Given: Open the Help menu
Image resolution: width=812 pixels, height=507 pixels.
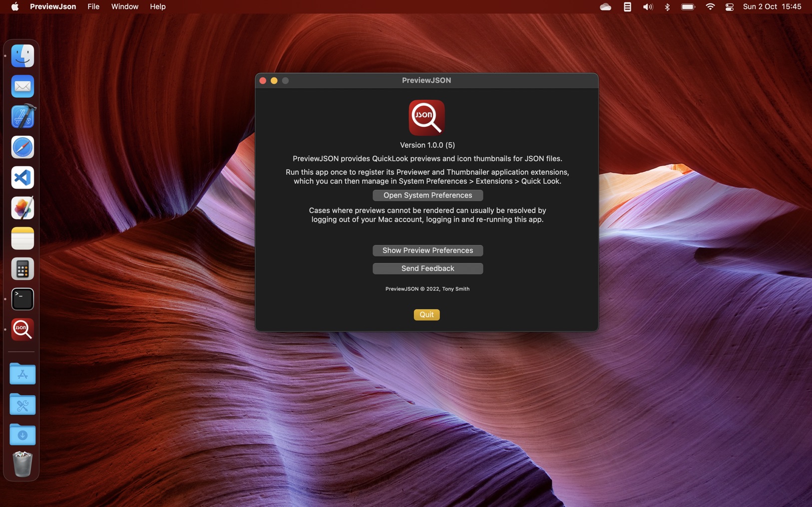Looking at the screenshot, I should pos(158,6).
